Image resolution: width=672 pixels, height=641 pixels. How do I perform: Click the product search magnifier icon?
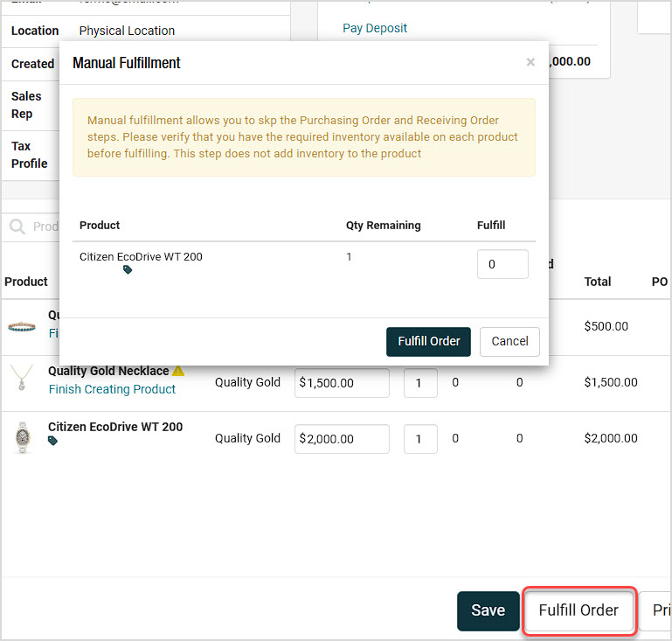[x=17, y=226]
